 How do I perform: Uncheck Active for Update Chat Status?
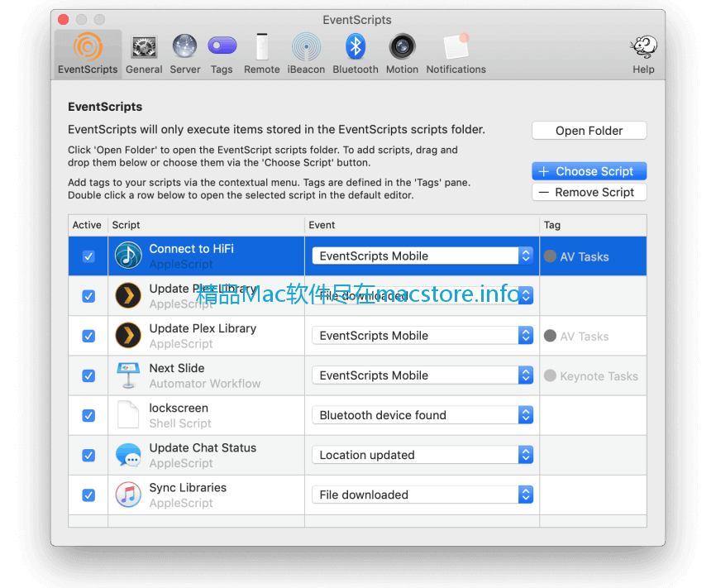coord(88,455)
